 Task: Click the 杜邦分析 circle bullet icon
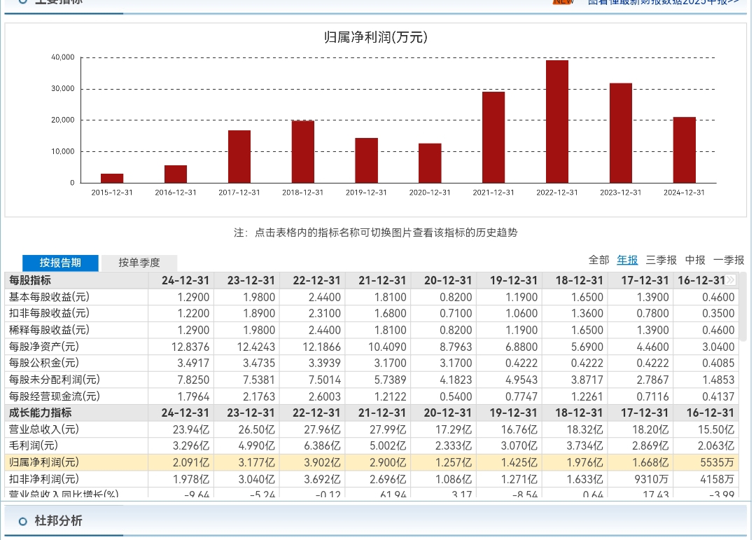click(x=22, y=521)
